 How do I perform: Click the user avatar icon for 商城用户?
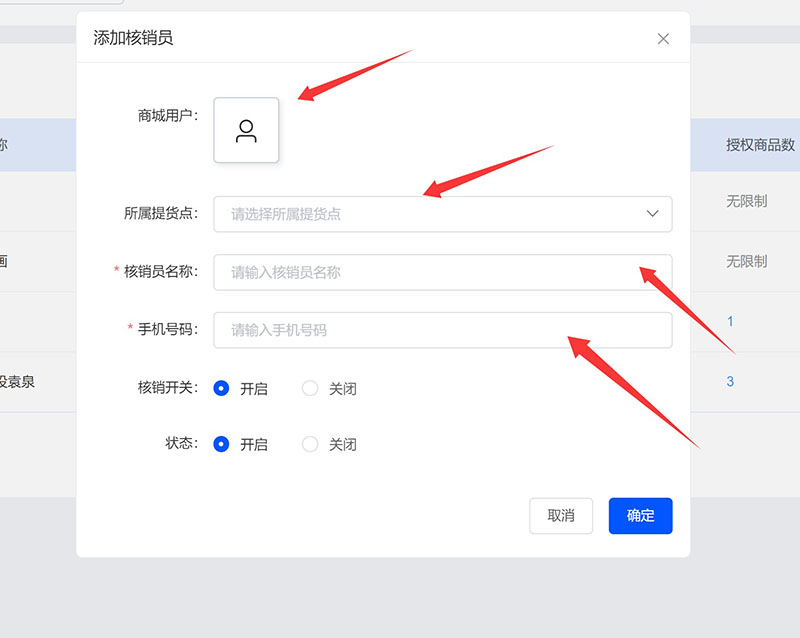(246, 131)
